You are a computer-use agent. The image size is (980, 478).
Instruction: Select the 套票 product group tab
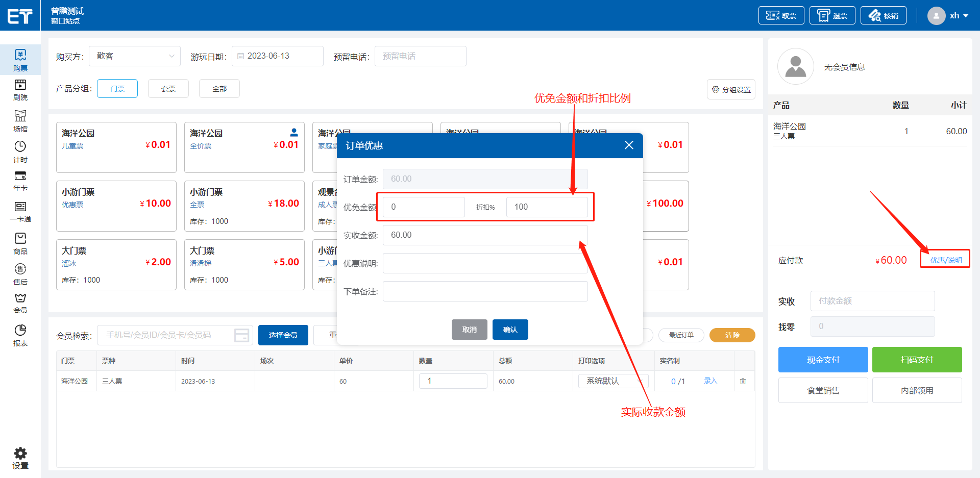pos(168,89)
